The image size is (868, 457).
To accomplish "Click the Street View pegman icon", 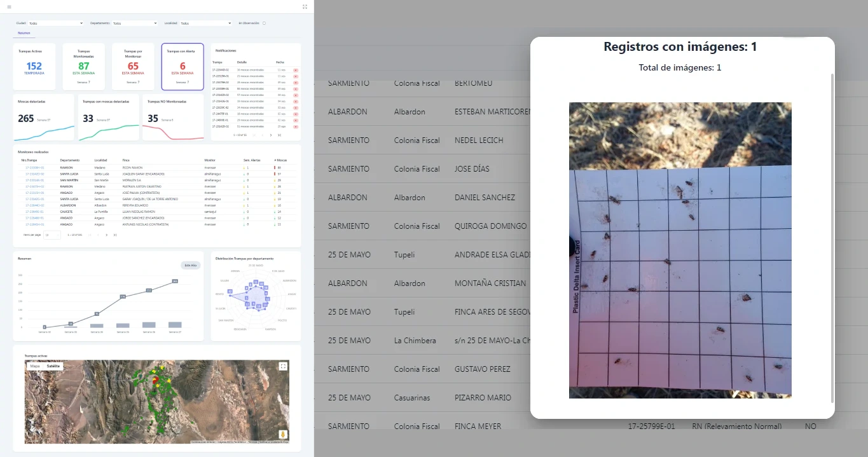I will [x=283, y=435].
